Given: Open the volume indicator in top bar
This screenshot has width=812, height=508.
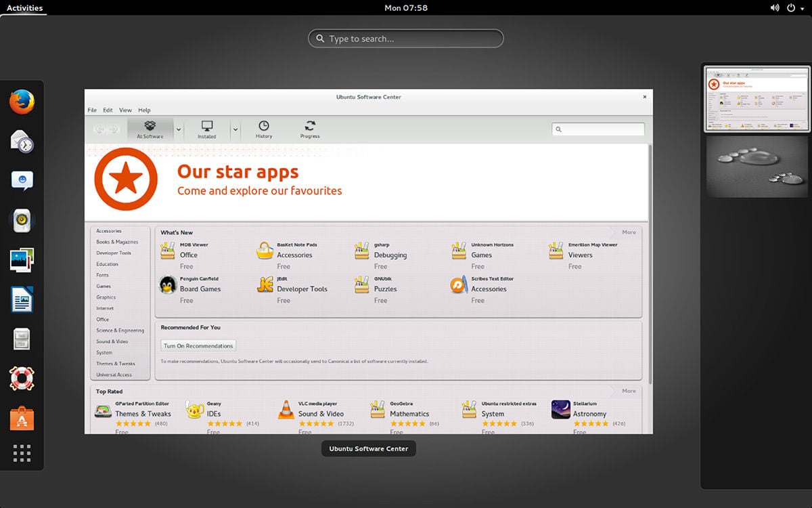Looking at the screenshot, I should tap(775, 8).
